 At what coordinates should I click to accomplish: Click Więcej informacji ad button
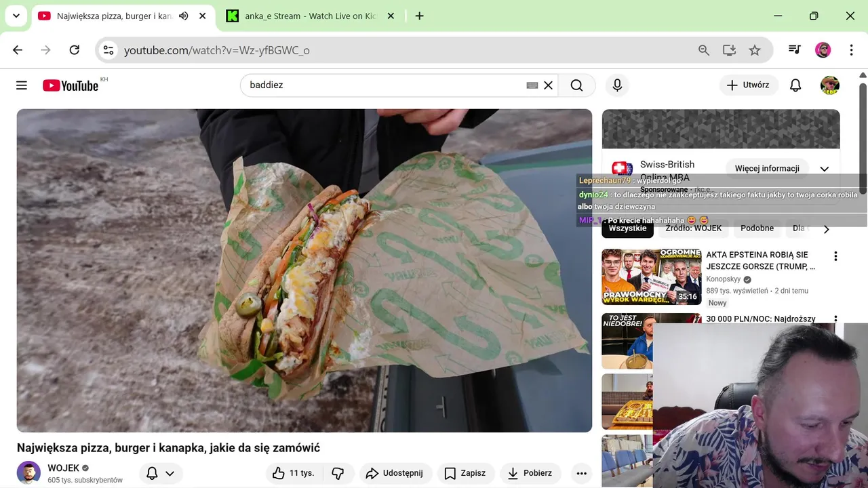click(767, 169)
